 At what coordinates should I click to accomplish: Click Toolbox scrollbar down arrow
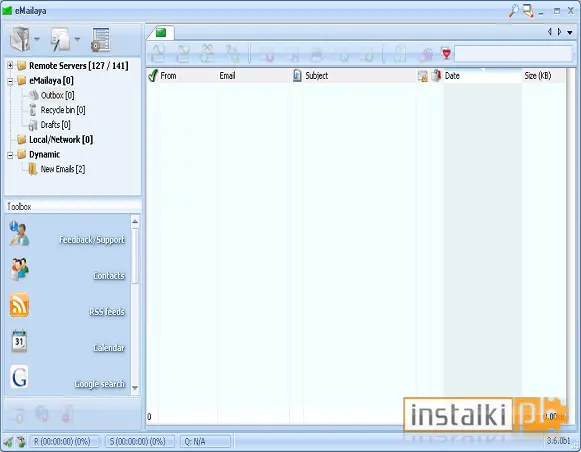(135, 388)
